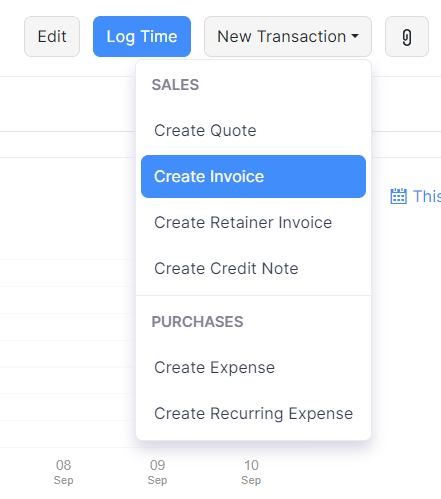Collapse the New Transaction dropdown
This screenshot has width=441, height=499.
288,37
